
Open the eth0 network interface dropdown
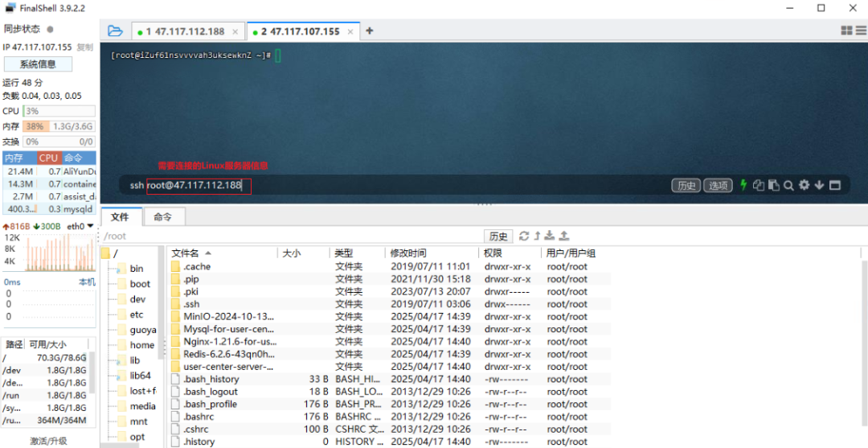[x=80, y=226]
